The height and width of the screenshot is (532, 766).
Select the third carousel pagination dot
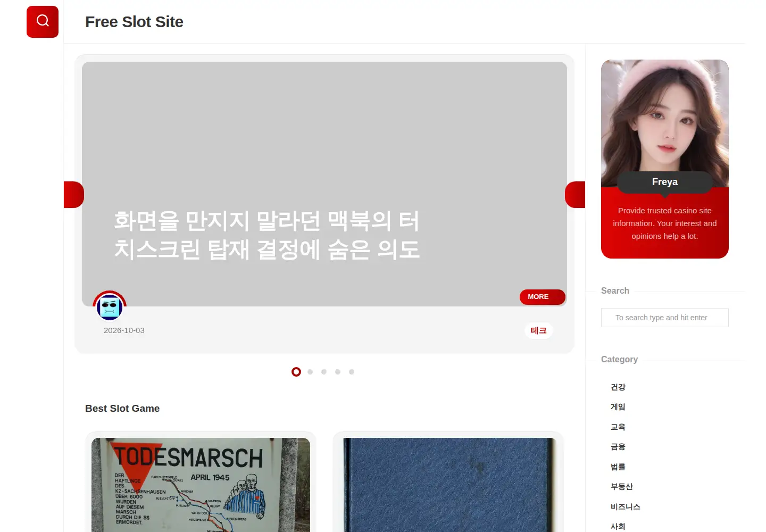[324, 372]
